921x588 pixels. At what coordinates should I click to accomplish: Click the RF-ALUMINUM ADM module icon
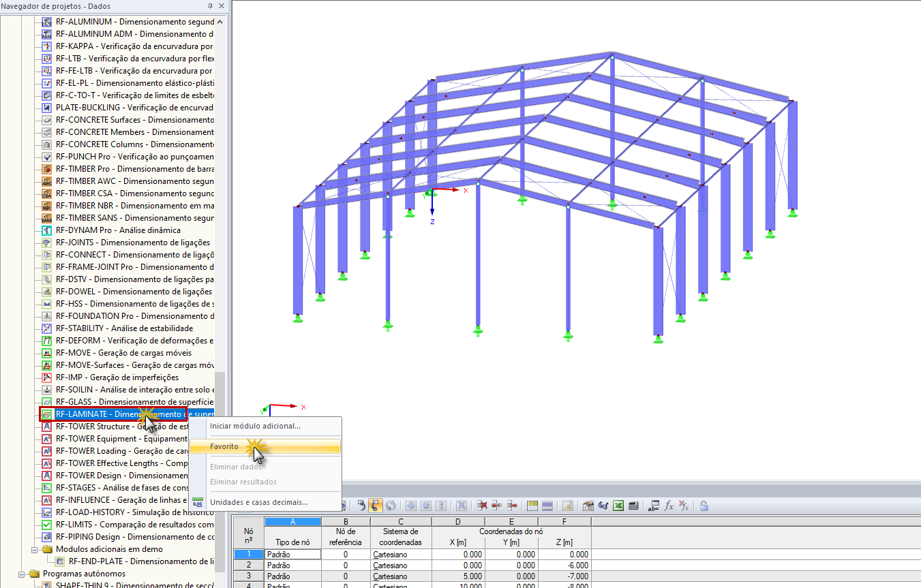coord(47,34)
